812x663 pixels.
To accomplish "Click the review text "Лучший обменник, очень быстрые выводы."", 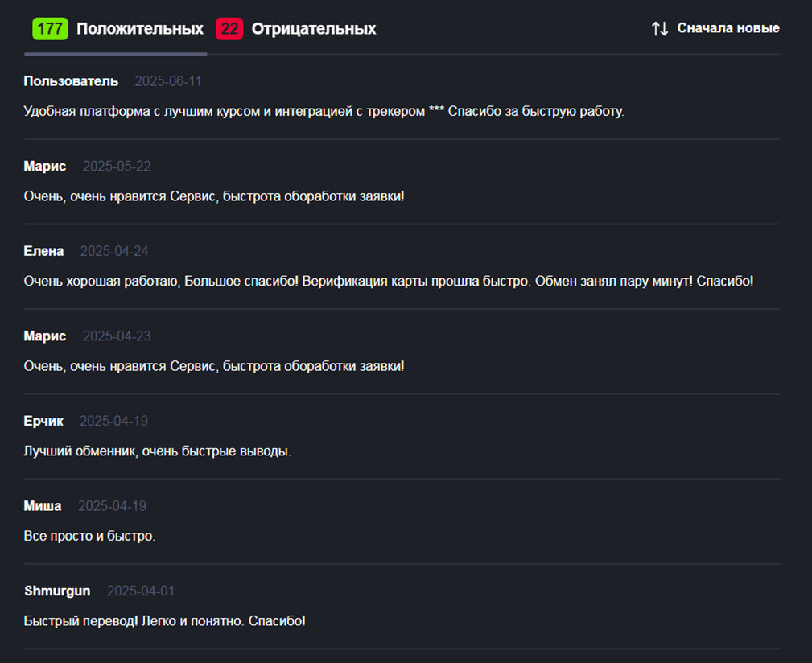I will [158, 451].
